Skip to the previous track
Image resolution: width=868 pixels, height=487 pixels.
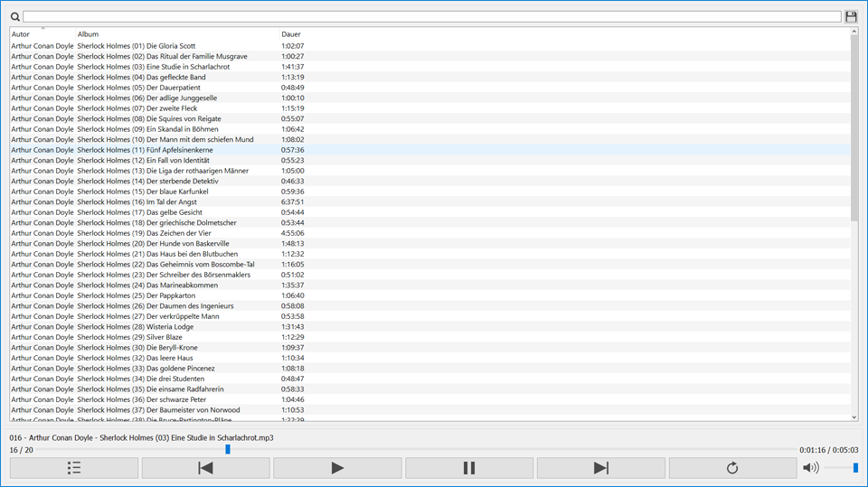[x=205, y=468]
